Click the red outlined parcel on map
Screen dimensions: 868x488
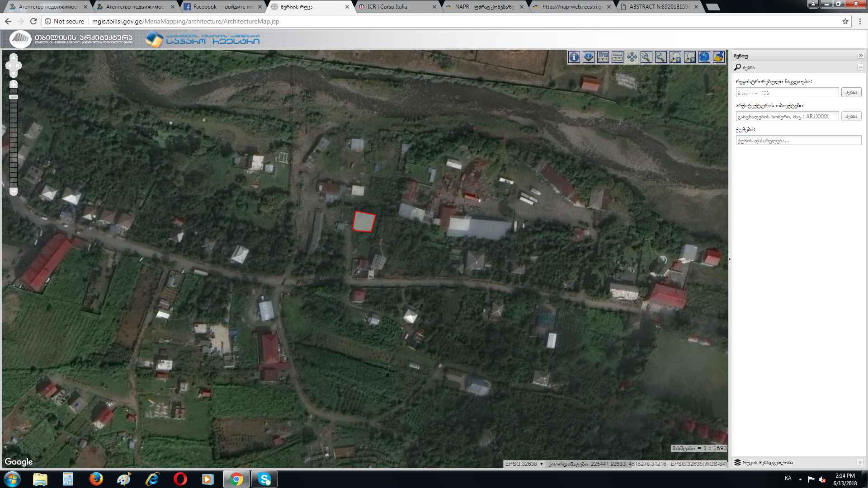[364, 222]
